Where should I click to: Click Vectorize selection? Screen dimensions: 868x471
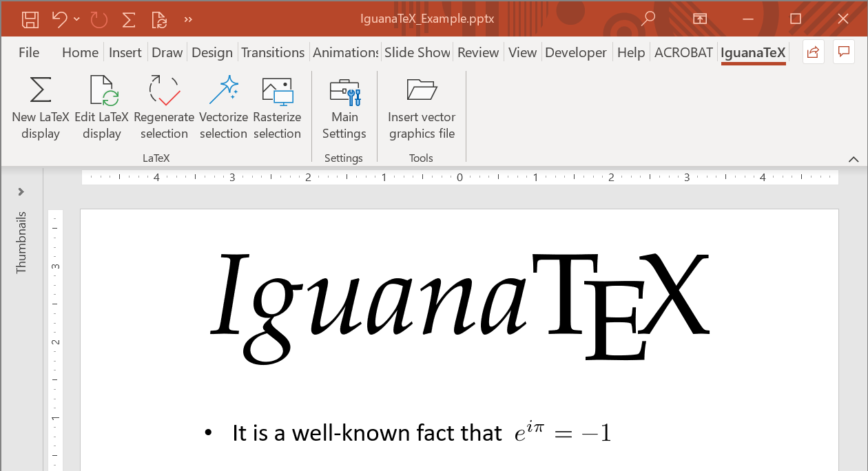coord(223,108)
